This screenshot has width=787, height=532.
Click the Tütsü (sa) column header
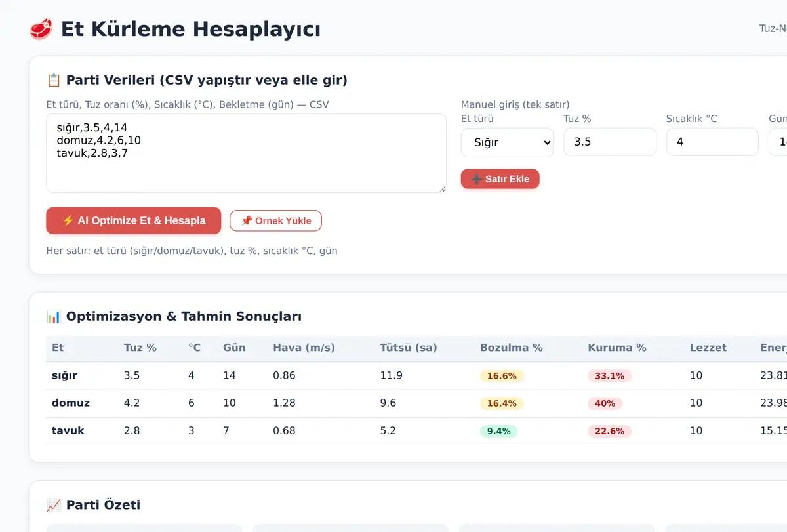point(408,348)
